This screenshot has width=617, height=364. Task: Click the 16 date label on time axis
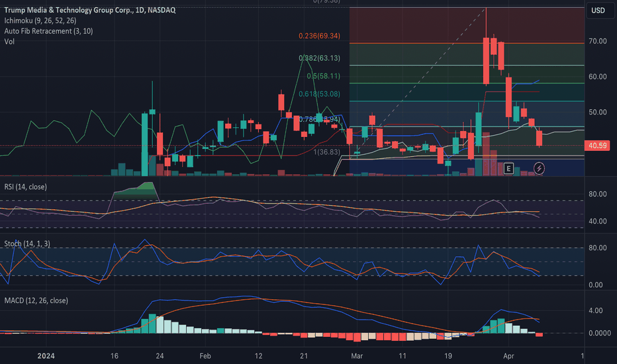tap(114, 356)
